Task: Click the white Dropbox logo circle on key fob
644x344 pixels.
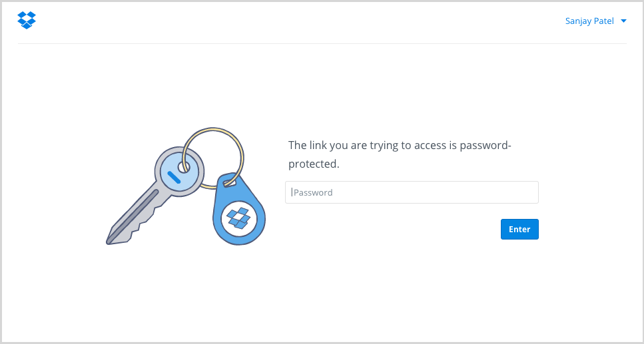Action: click(x=238, y=218)
